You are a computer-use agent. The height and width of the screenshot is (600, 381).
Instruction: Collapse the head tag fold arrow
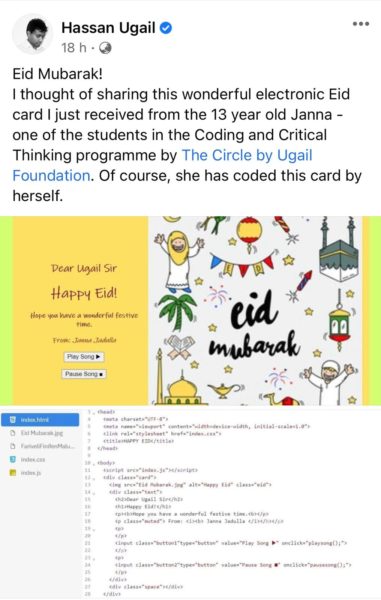[93, 412]
